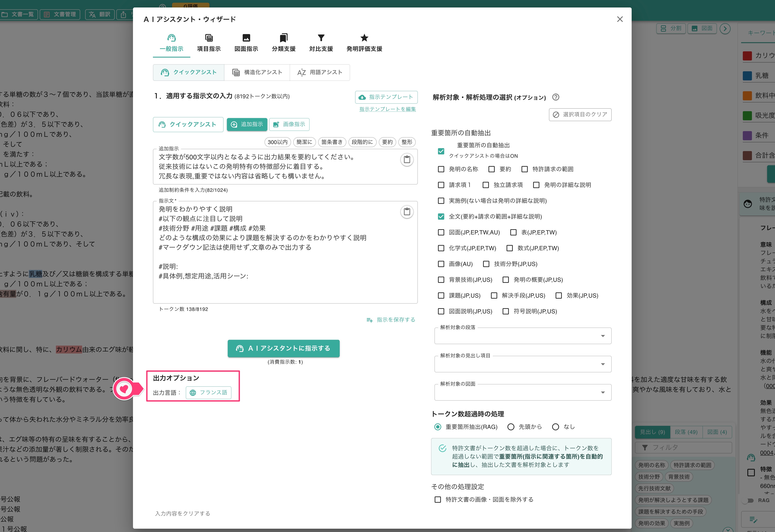Select the 分類支援 tab

click(x=283, y=43)
